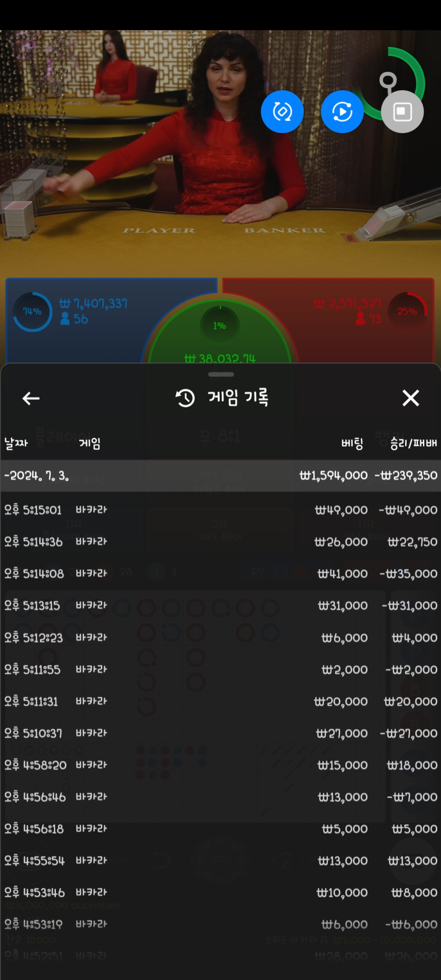The width and height of the screenshot is (441, 980).
Task: Open the 오후 4:58:20 game record
Action: (220, 765)
